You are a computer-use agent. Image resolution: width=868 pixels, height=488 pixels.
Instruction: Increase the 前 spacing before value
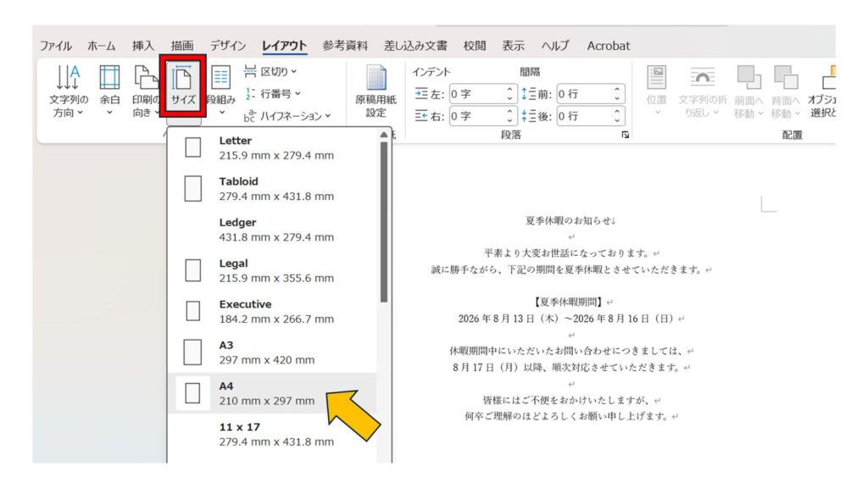(618, 90)
